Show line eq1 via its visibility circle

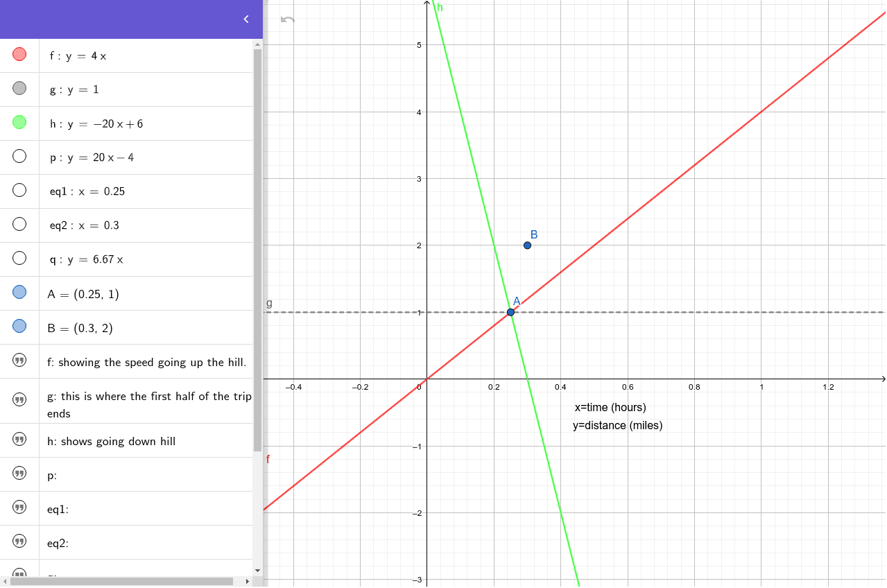click(x=19, y=189)
